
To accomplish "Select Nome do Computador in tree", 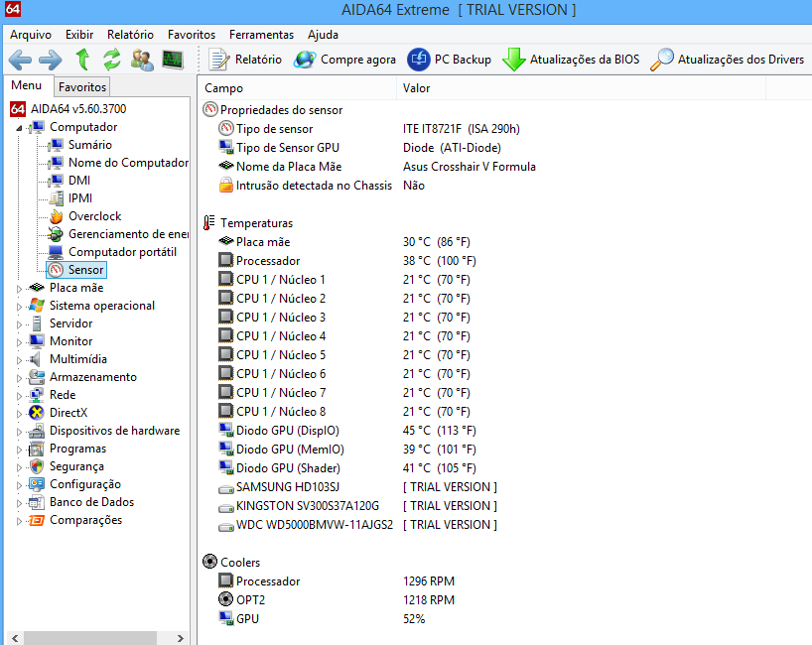I will coord(128,163).
